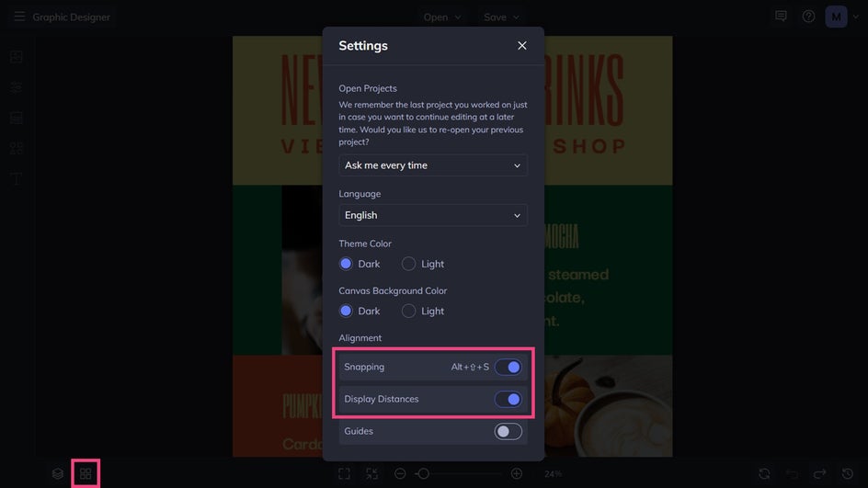Viewport: 868px width, 488px height.
Task: Select Dark canvas background color
Action: [346, 311]
